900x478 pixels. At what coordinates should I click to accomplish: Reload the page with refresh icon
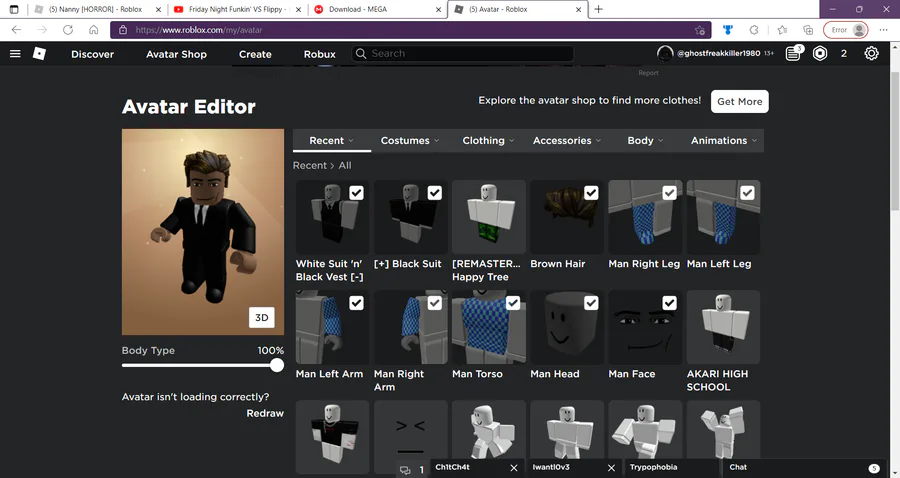68,30
